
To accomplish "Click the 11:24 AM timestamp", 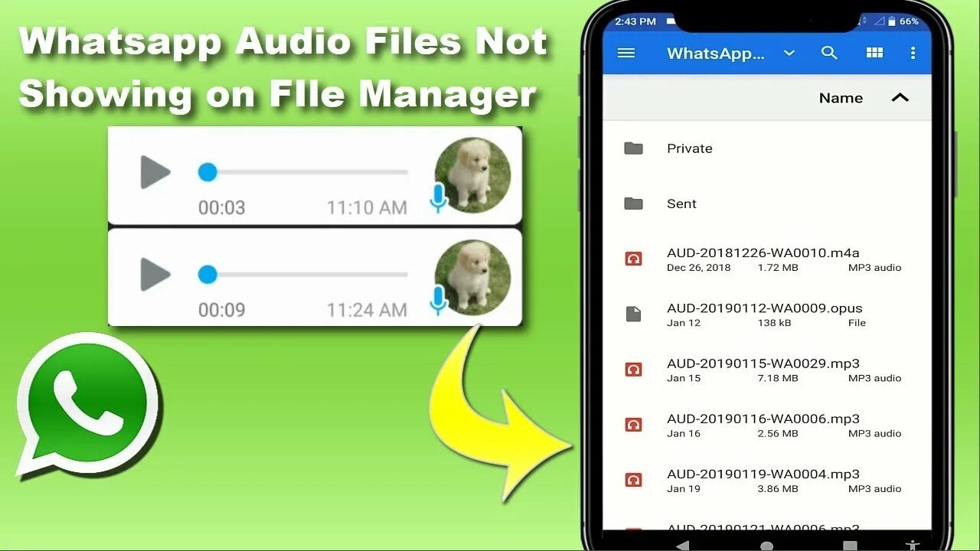I will (367, 310).
